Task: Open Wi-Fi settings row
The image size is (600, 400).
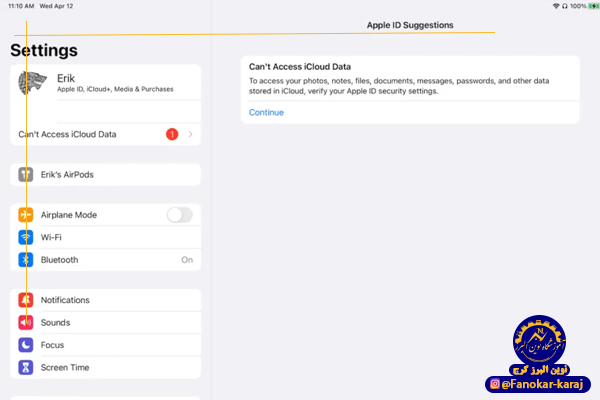Action: pos(106,237)
